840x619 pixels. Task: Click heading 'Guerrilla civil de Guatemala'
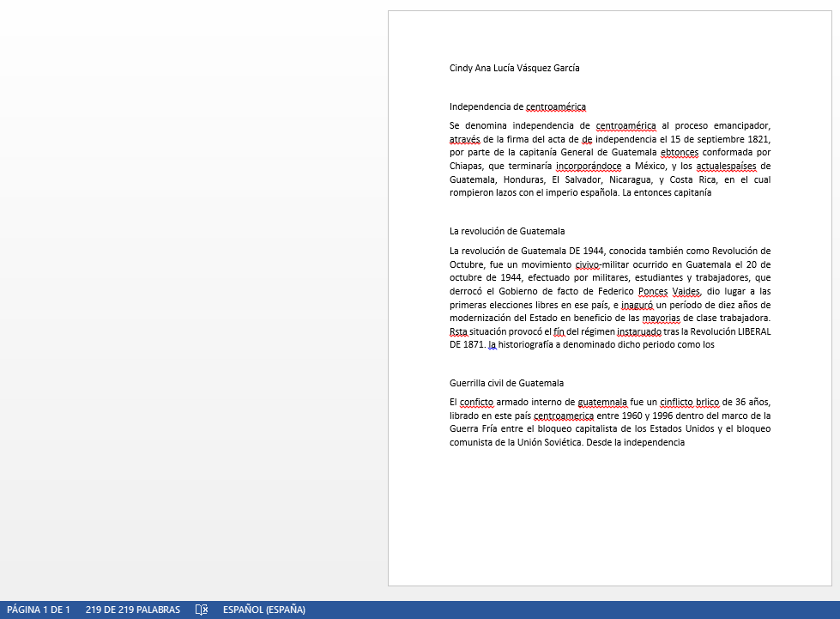[506, 383]
